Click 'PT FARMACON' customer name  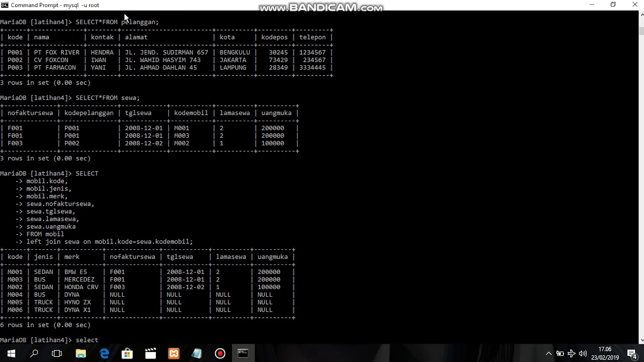click(x=55, y=67)
